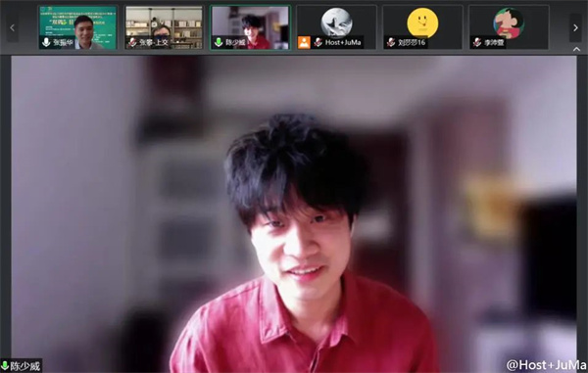
Task: Show next participants with right arrow
Action: (575, 27)
